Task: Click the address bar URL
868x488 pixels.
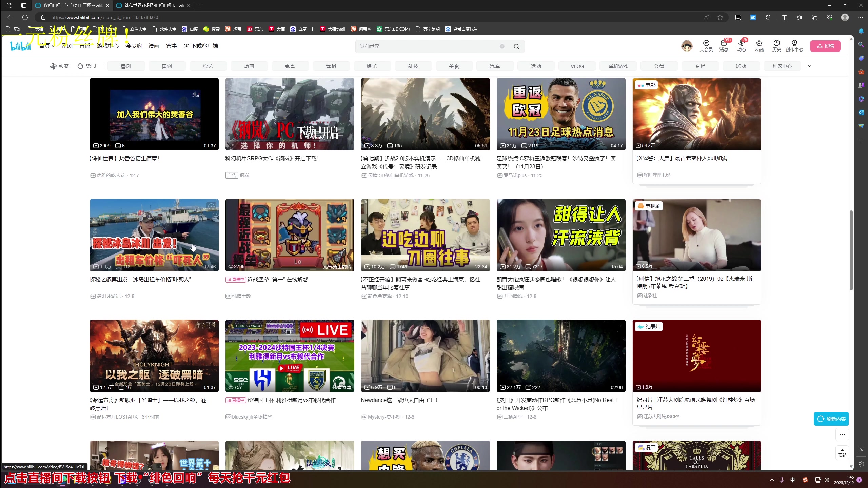Action: click(104, 17)
